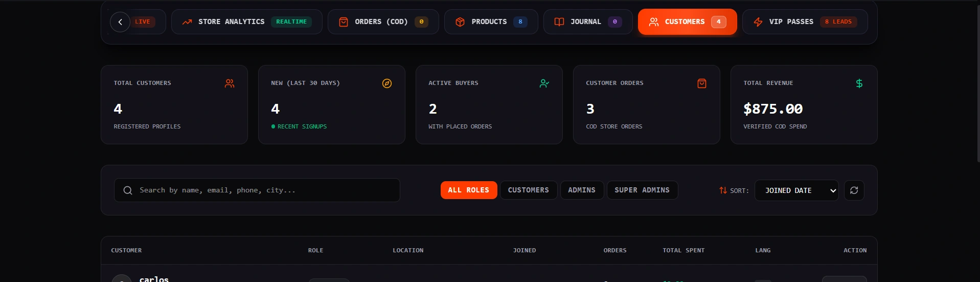Click the REALTIME badge
This screenshot has height=282, width=980.
(x=291, y=22)
